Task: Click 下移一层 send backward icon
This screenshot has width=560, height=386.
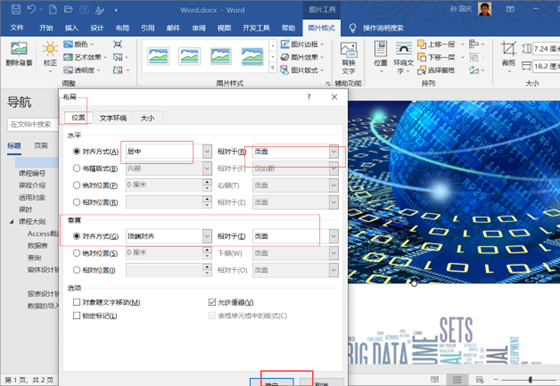Action: pyautogui.click(x=422, y=57)
